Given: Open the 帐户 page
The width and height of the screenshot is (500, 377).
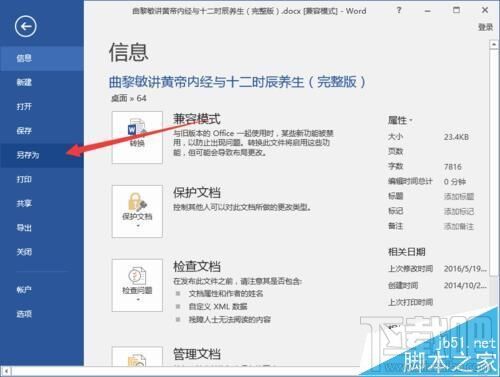Looking at the screenshot, I should [x=42, y=290].
